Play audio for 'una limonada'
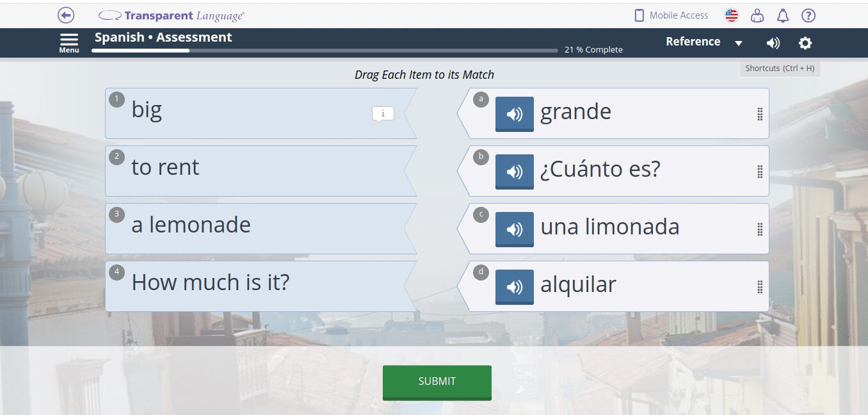The height and width of the screenshot is (415, 868). click(514, 229)
